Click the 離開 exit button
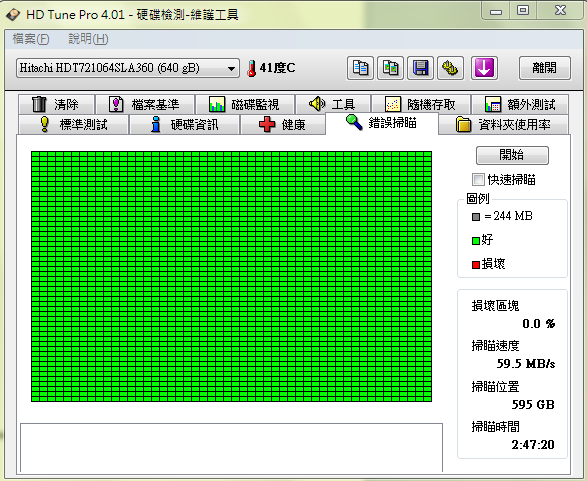Screen dimensions: 587x481 click(x=545, y=68)
